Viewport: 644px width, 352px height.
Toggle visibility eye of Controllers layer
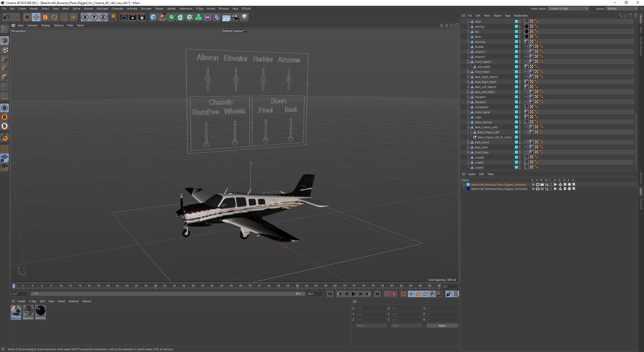click(537, 189)
